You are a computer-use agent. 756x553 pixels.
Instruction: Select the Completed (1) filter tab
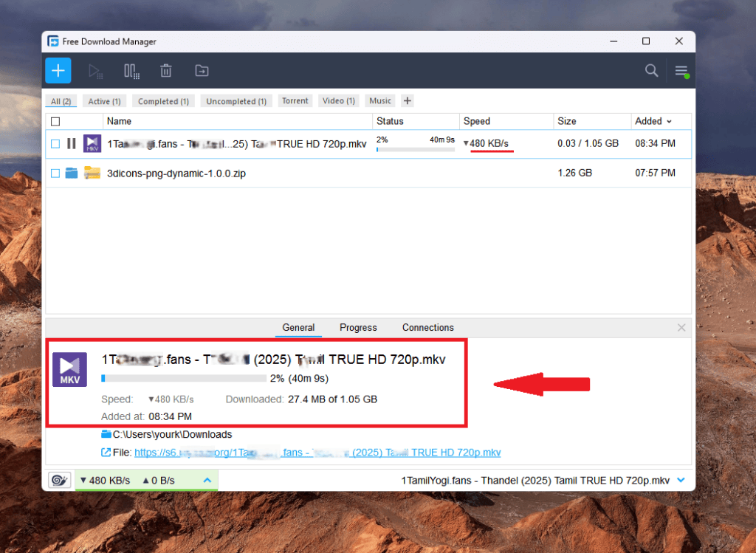pos(163,101)
